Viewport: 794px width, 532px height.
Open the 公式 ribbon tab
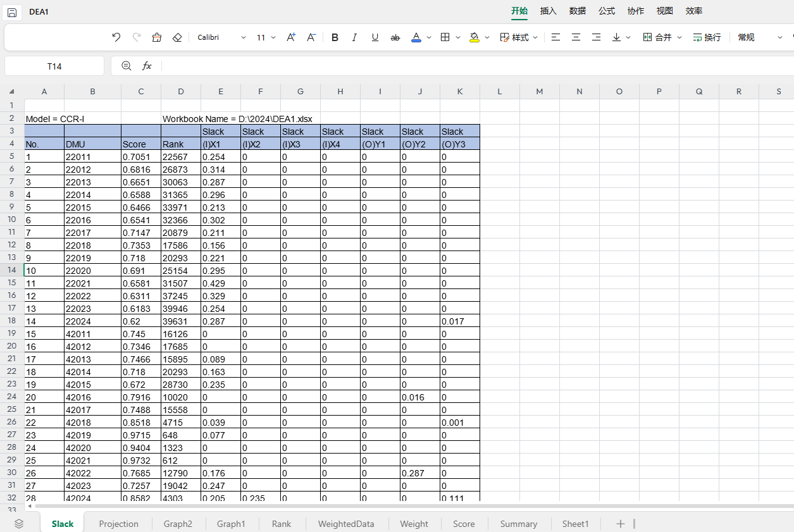[607, 11]
